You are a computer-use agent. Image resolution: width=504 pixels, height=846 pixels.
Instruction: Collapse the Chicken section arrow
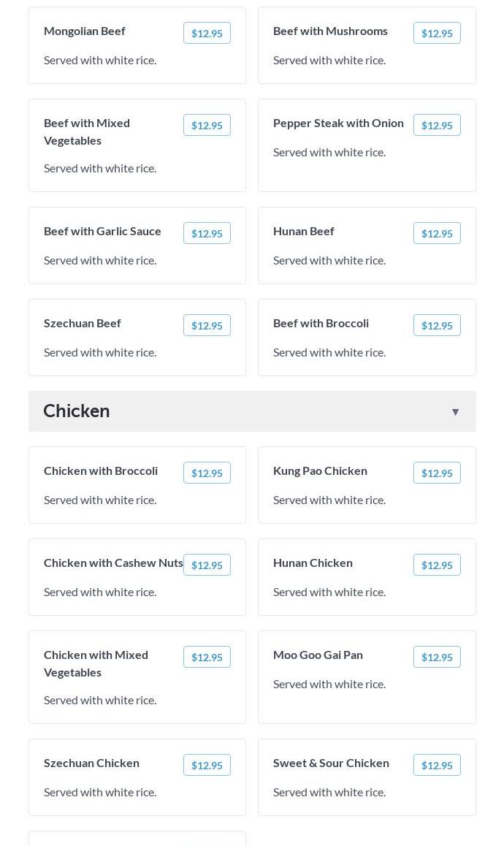[x=455, y=412]
